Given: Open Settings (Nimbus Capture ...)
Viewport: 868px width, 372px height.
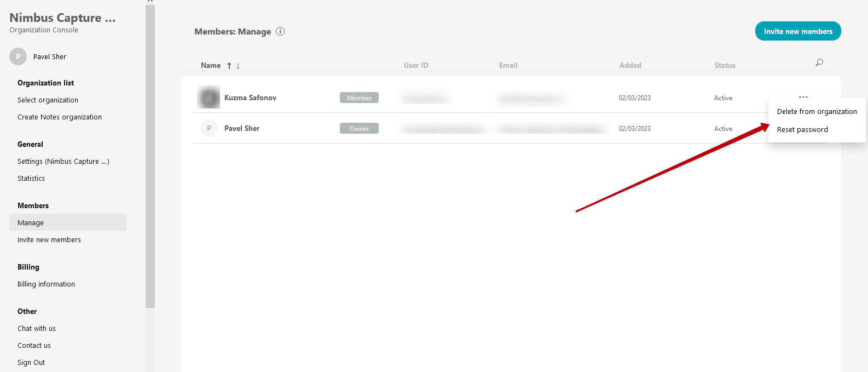Looking at the screenshot, I should (63, 162).
